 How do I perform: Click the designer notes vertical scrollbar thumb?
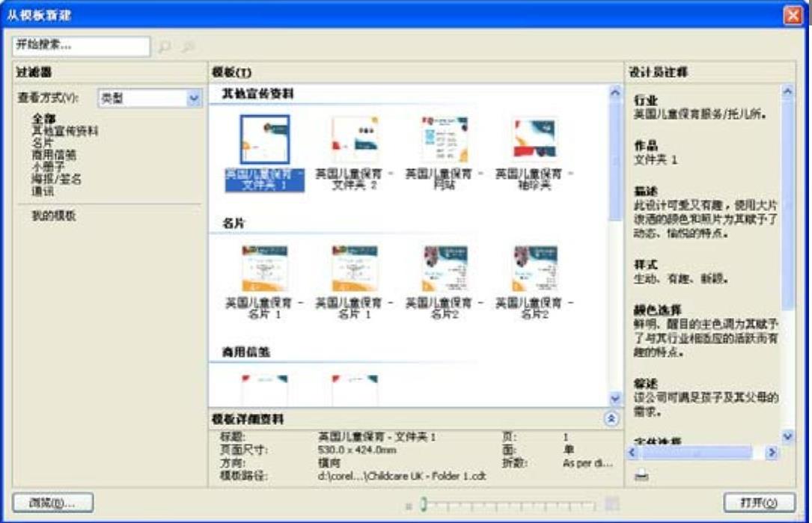[787, 204]
